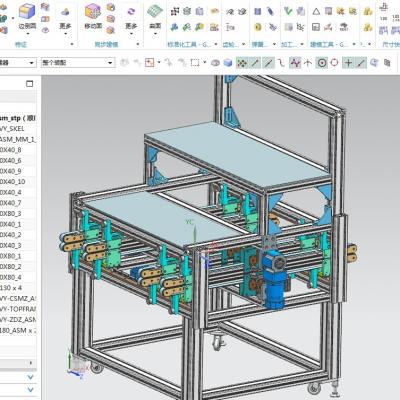Click the blue cube display icon
This screenshot has height=400, width=400.
[228, 62]
